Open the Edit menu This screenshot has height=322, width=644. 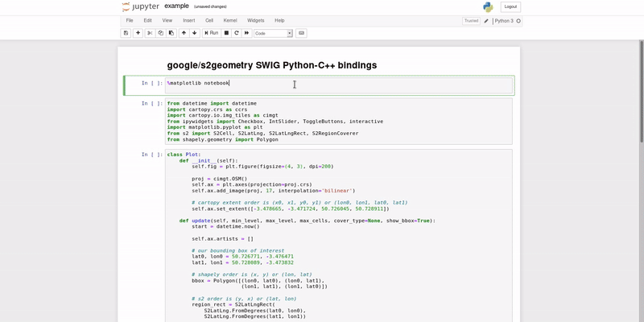[148, 21]
